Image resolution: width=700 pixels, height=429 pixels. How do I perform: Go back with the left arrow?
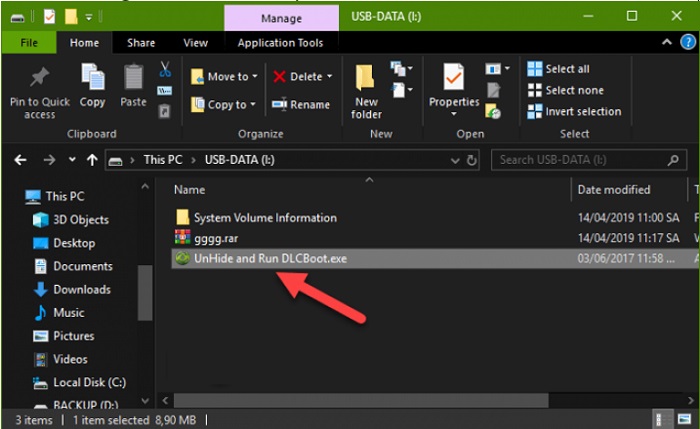21,160
